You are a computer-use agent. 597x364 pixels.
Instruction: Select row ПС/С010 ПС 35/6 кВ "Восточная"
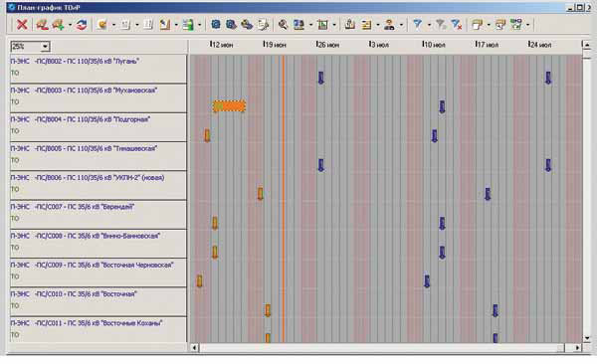pos(99,302)
